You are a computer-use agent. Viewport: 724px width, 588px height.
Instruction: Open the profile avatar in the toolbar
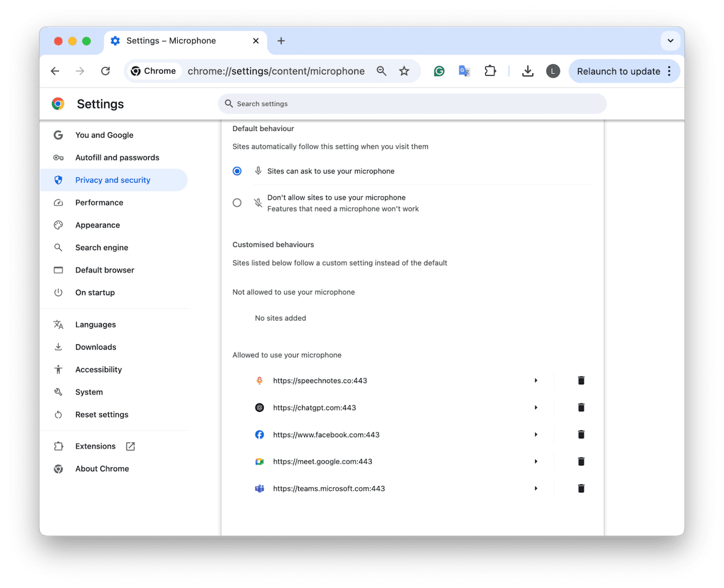click(x=553, y=71)
